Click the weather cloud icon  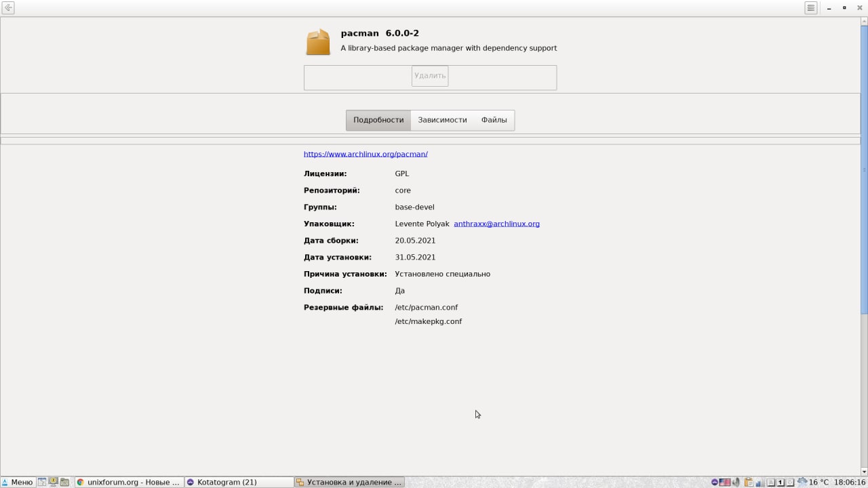coord(802,483)
